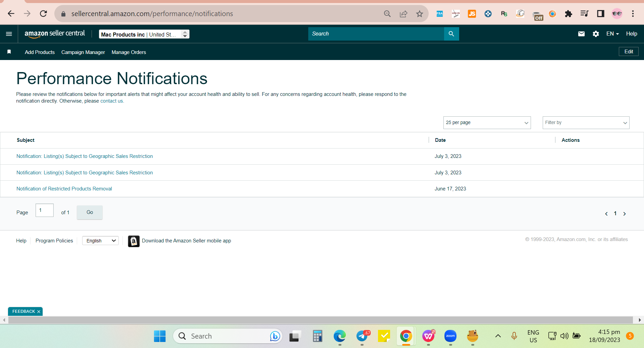This screenshot has width=644, height=348.
Task: Click the page number input field
Action: (x=45, y=210)
